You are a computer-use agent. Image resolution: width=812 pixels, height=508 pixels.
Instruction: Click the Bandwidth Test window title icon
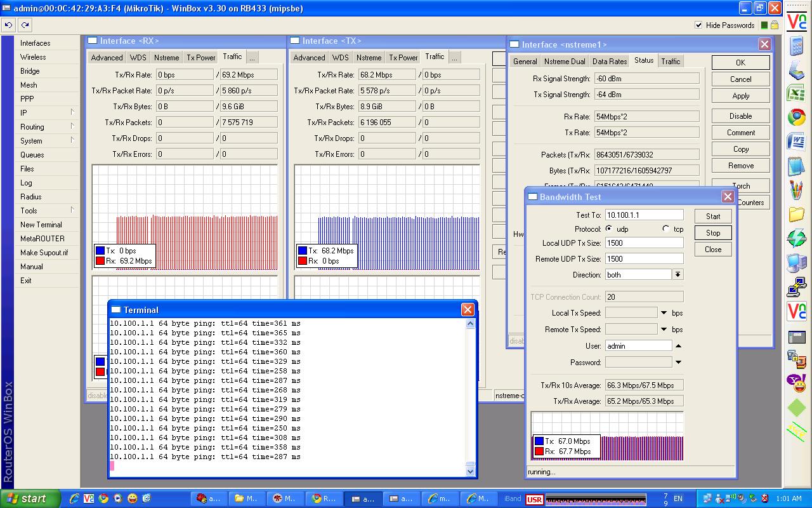click(533, 197)
